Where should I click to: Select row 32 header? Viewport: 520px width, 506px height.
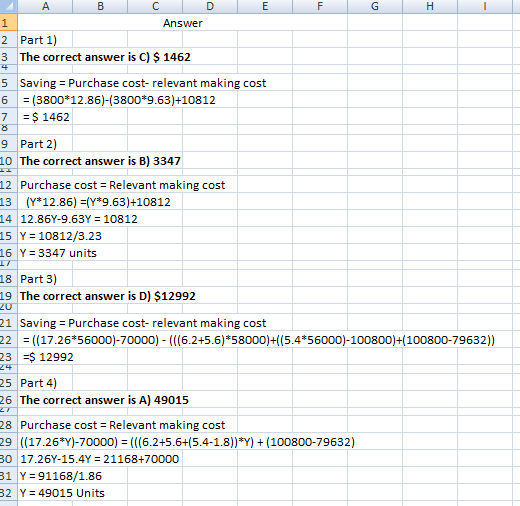pos(9,493)
